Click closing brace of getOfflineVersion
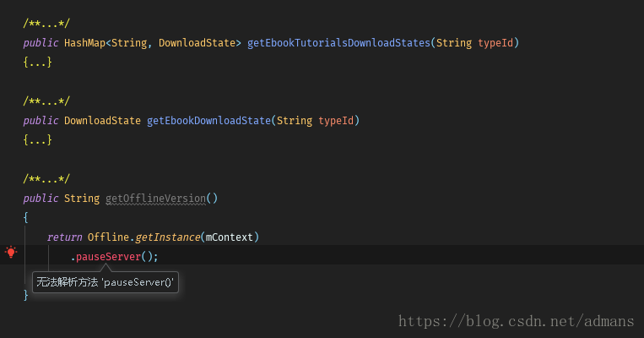The height and width of the screenshot is (338, 644). point(26,295)
